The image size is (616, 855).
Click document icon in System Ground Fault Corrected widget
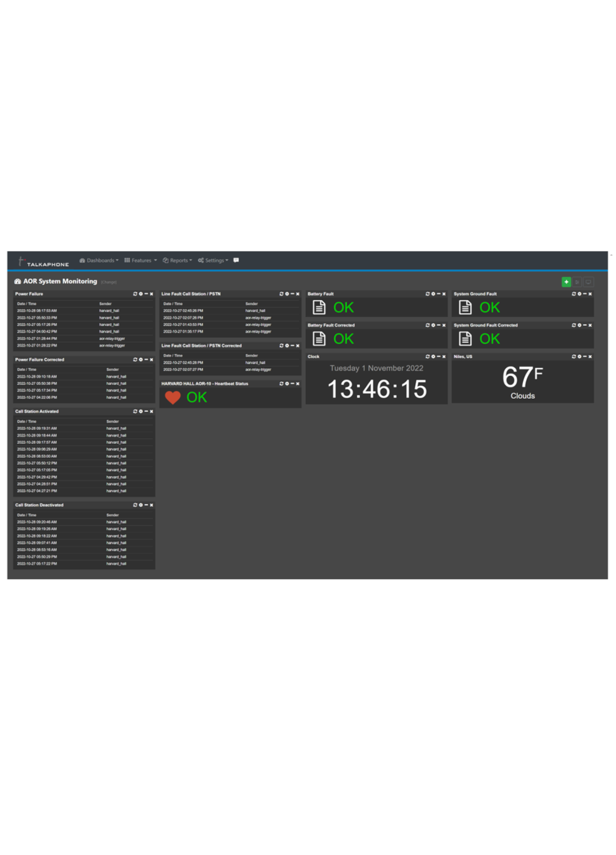click(466, 339)
